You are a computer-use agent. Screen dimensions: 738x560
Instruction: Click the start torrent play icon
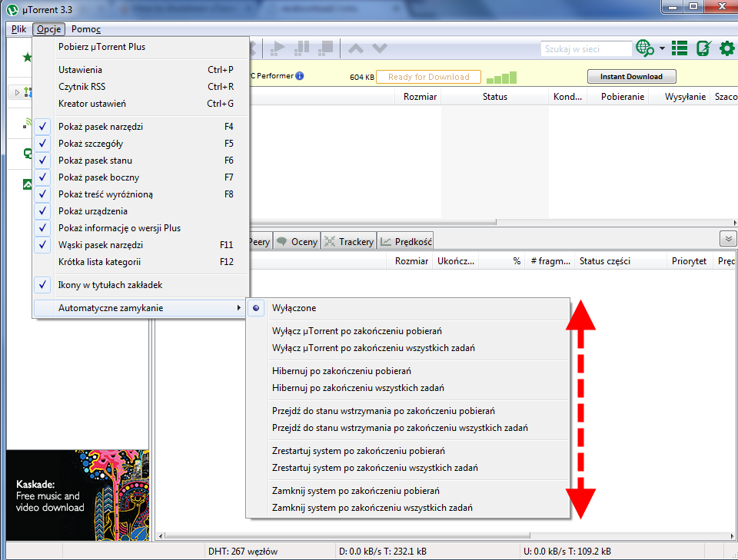point(278,48)
